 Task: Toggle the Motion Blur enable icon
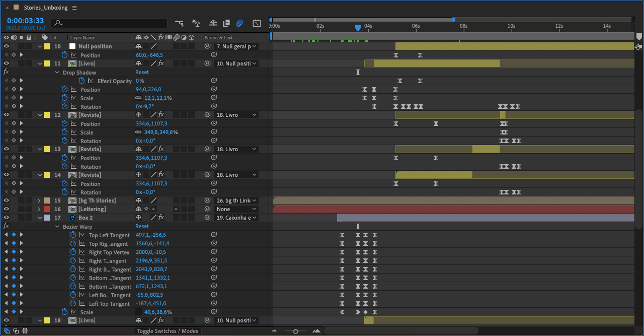click(x=239, y=23)
